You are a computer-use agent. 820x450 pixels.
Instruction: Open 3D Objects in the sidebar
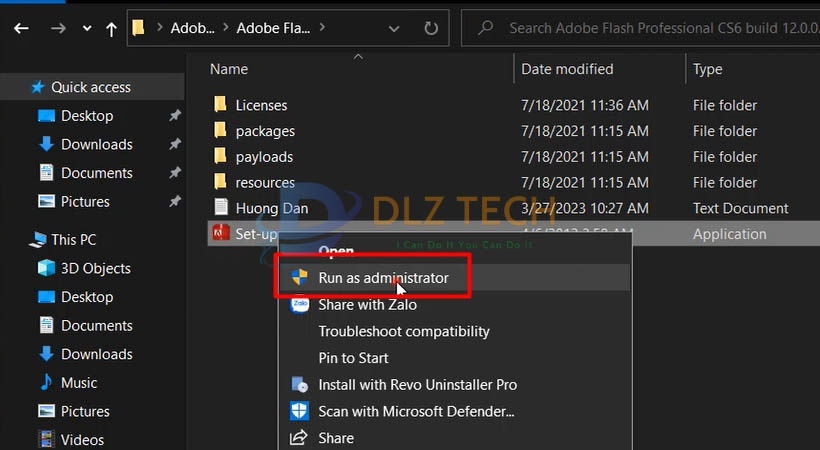(95, 268)
